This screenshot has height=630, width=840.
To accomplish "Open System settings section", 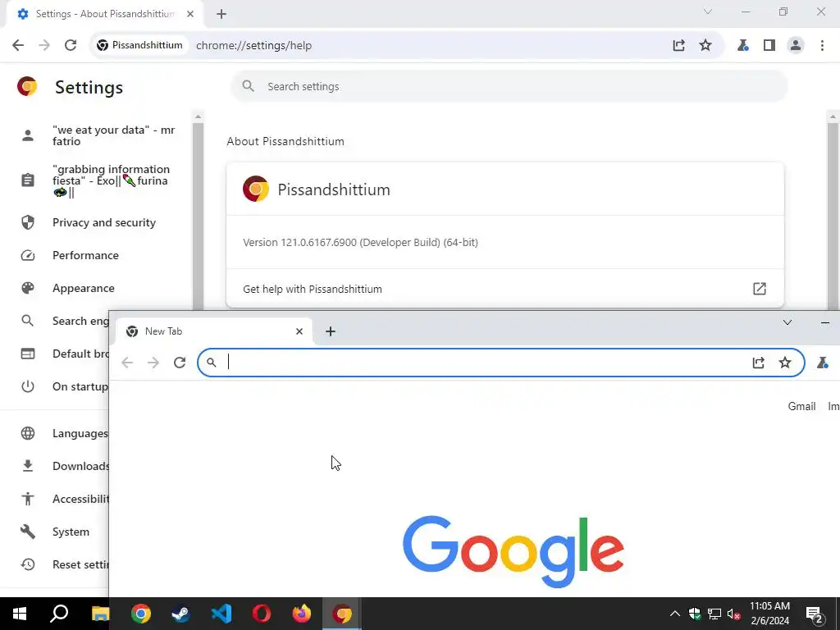I will [x=55, y=532].
